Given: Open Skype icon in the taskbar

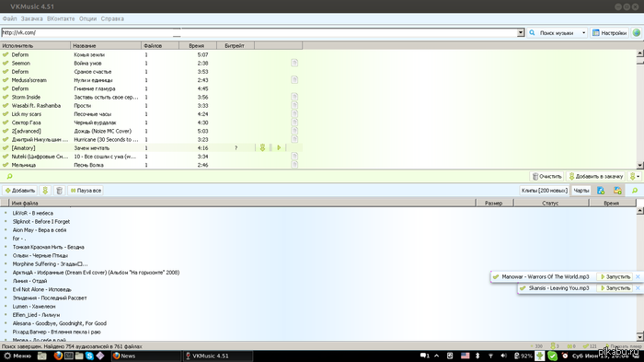Looking at the screenshot, I should coord(89,356).
